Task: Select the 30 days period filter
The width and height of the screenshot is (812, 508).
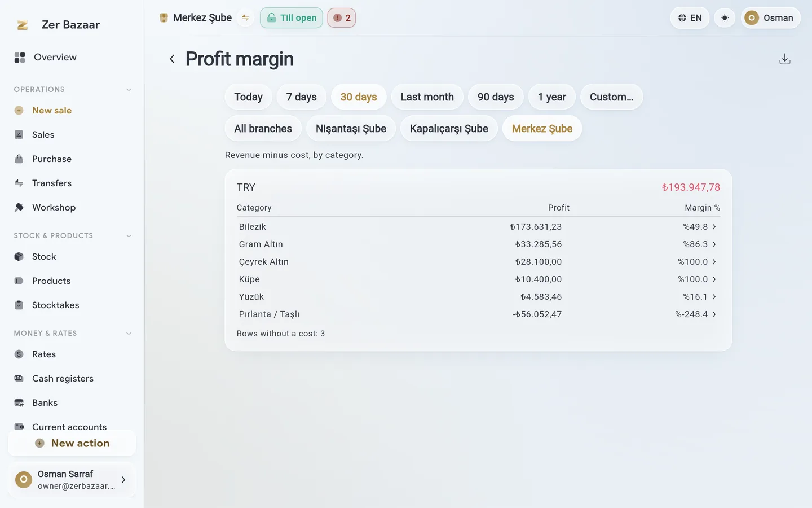Action: (359, 97)
